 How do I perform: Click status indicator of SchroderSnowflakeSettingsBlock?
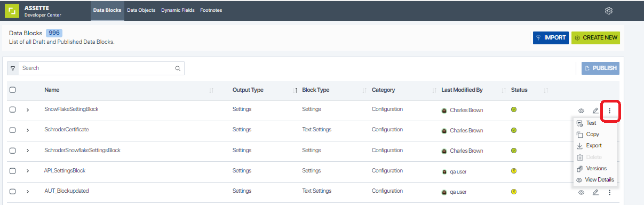coord(514,151)
